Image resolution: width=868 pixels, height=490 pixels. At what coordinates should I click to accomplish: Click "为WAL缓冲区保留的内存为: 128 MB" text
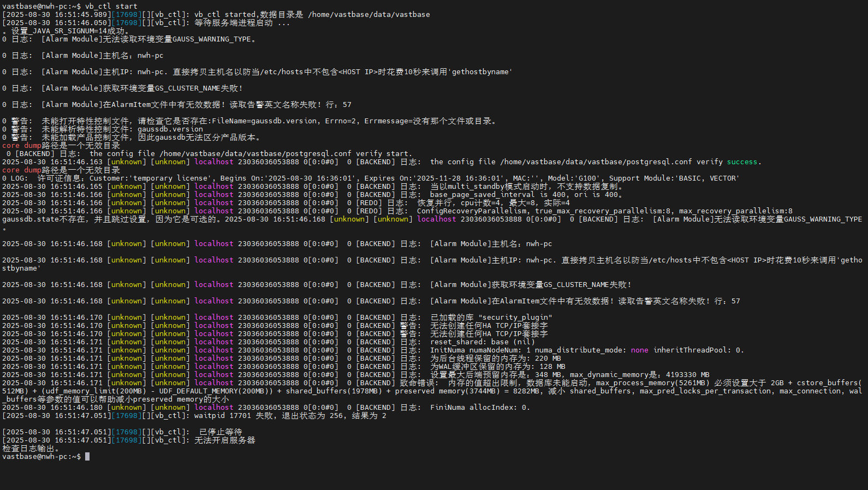coord(498,367)
